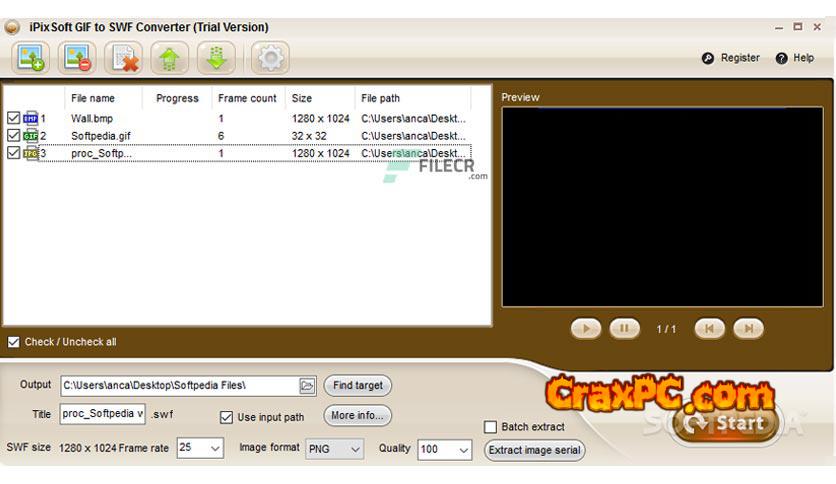The width and height of the screenshot is (836, 484).
Task: Open the Register menu item
Action: point(730,58)
